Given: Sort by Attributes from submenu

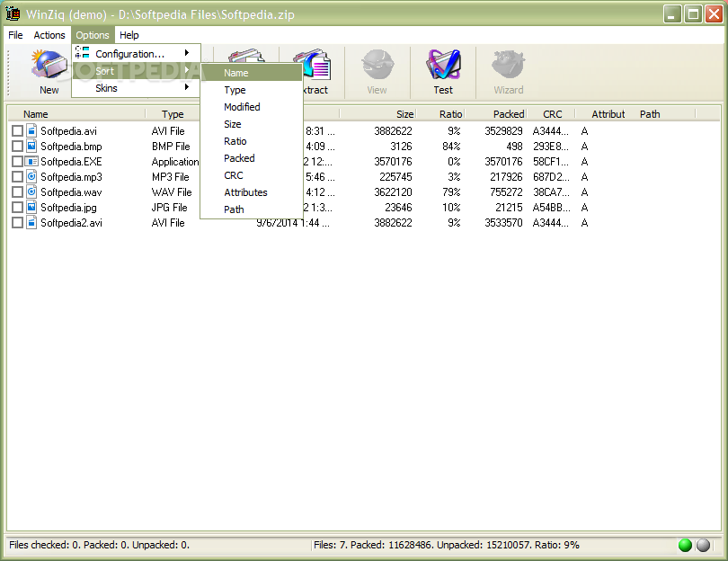Looking at the screenshot, I should point(252,192).
